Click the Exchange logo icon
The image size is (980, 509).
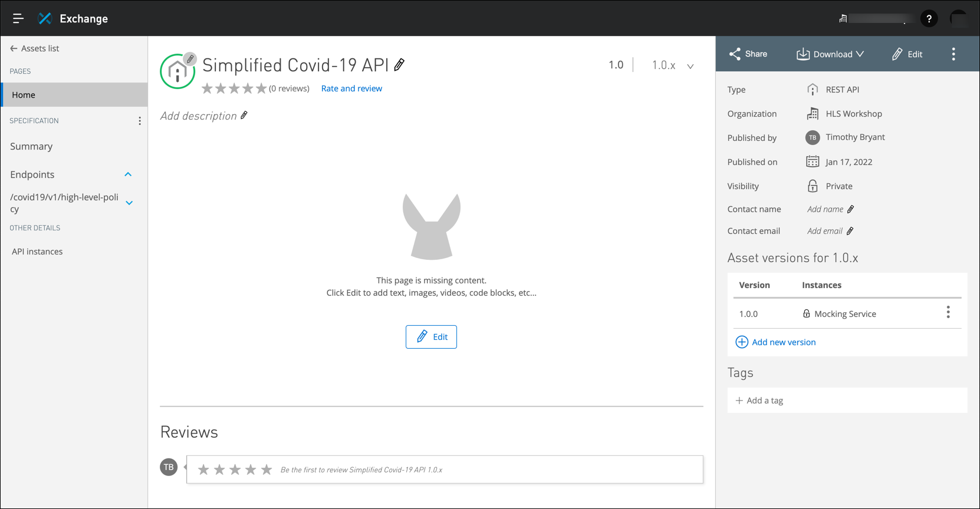tap(45, 18)
